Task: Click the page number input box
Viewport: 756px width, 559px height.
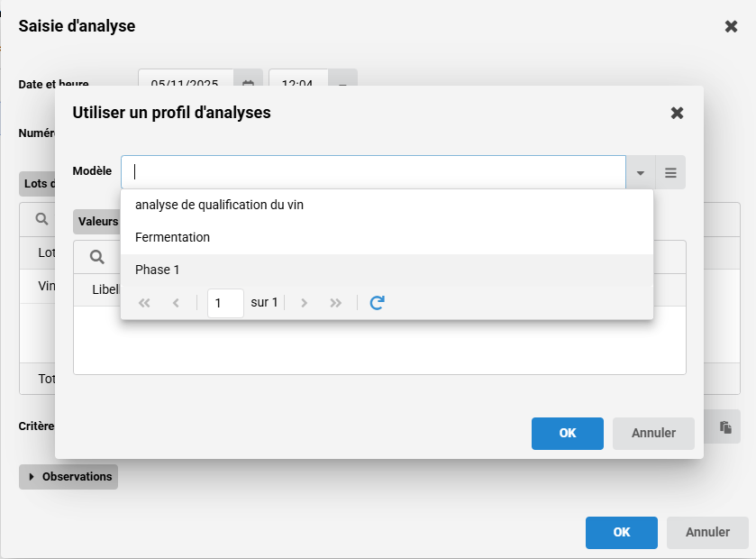Action: (x=225, y=303)
